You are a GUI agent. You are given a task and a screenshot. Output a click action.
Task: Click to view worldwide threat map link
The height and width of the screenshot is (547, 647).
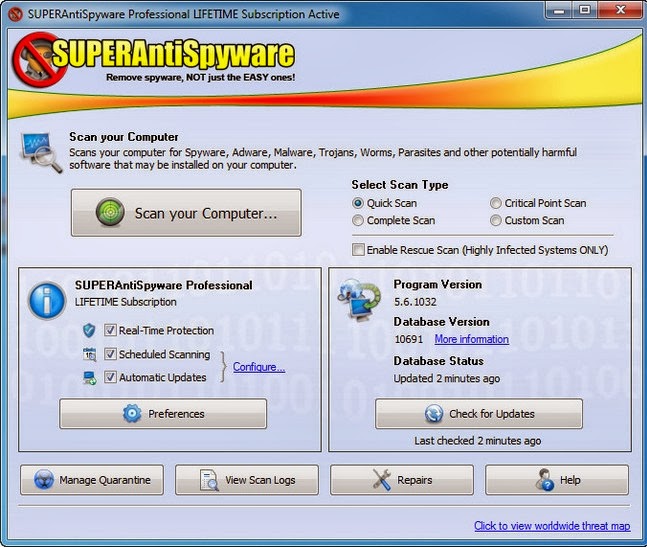point(552,526)
